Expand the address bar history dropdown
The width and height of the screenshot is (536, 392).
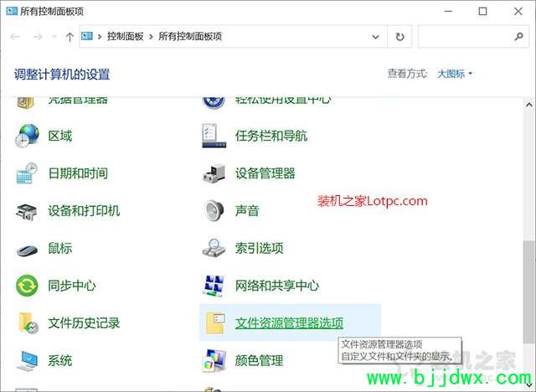click(375, 37)
